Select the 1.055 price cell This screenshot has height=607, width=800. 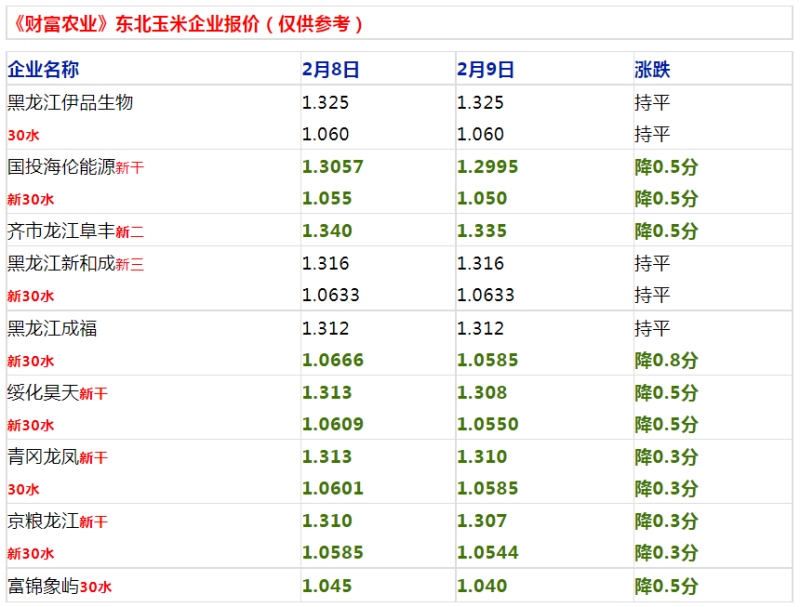[327, 198]
